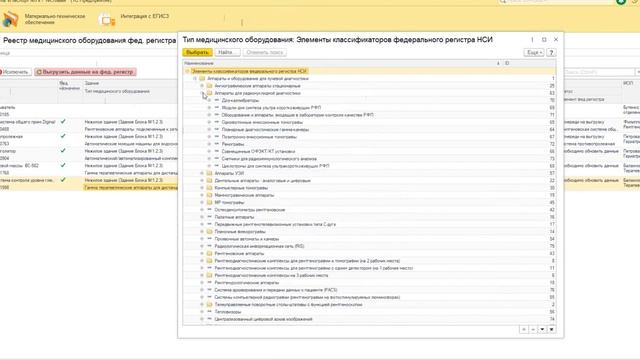Collapse Аппараты для радионуклидной диагностики node

click(202, 93)
